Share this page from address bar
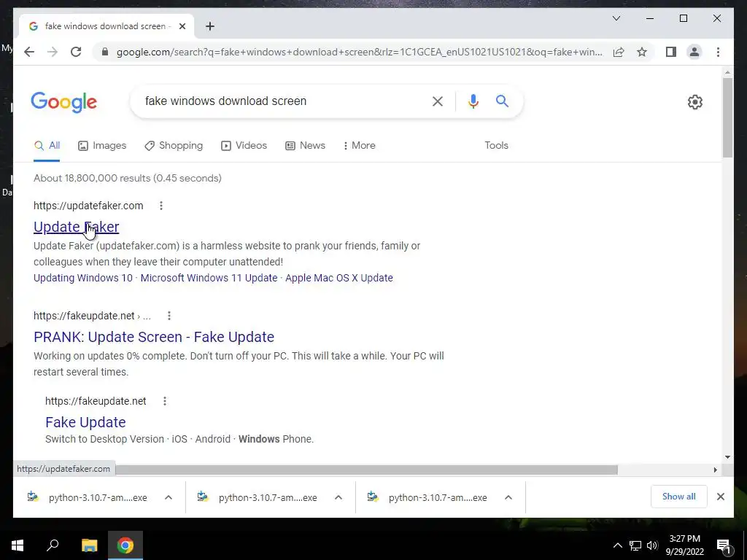747x560 pixels. point(619,52)
